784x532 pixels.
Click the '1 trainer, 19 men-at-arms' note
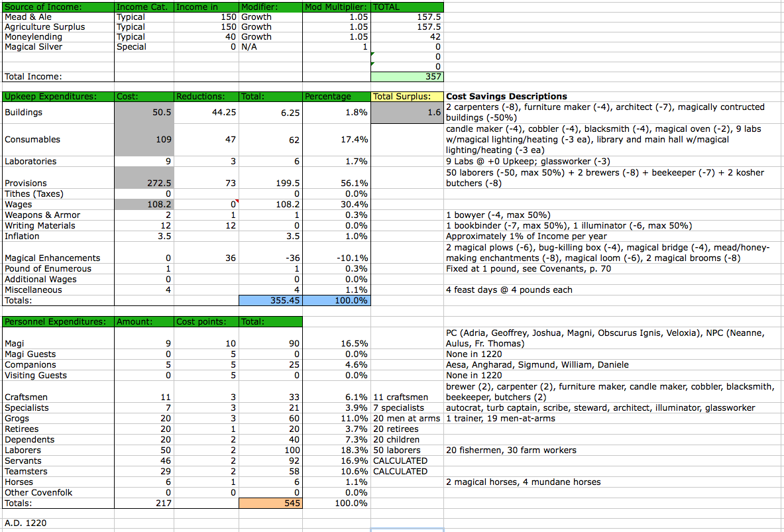(500, 419)
